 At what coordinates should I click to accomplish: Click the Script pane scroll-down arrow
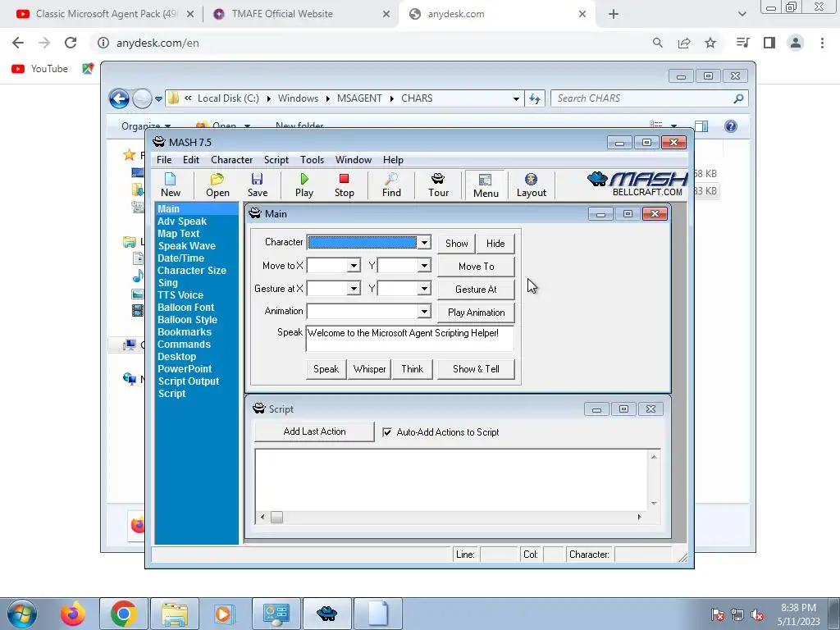click(654, 503)
